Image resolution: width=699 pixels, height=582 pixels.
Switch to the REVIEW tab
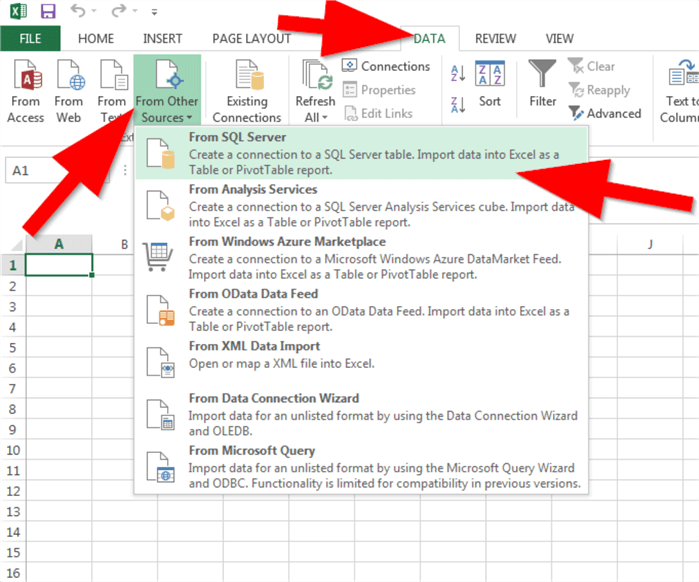[495, 39]
